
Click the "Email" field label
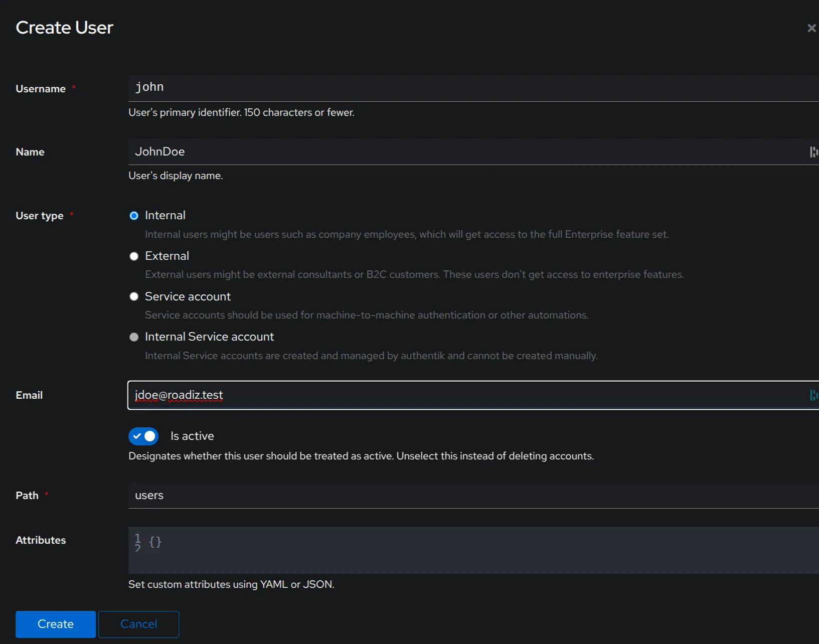tap(29, 395)
